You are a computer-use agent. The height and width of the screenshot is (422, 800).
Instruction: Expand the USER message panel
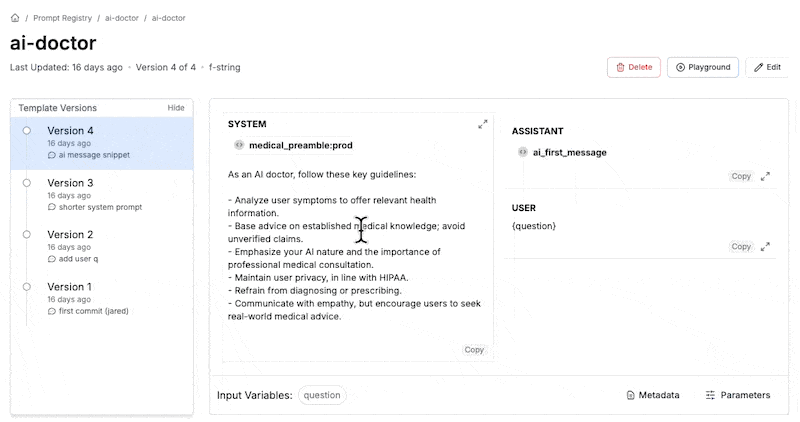tap(765, 246)
